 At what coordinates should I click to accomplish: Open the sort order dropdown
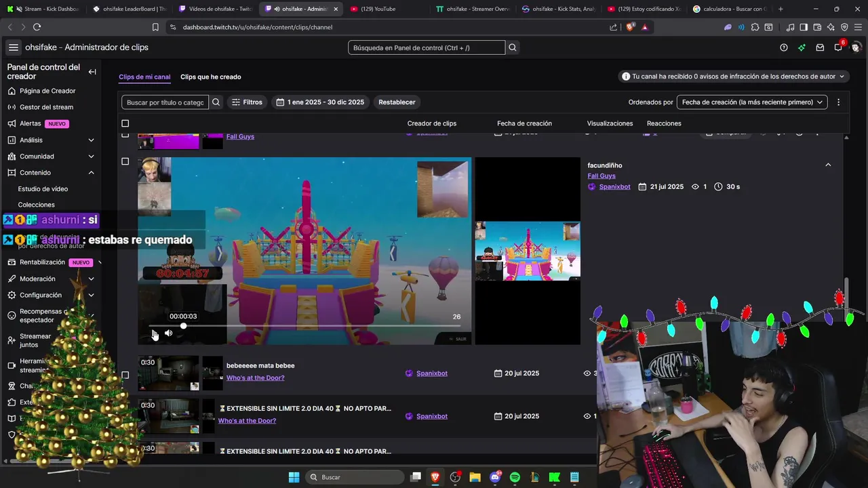[x=752, y=102]
